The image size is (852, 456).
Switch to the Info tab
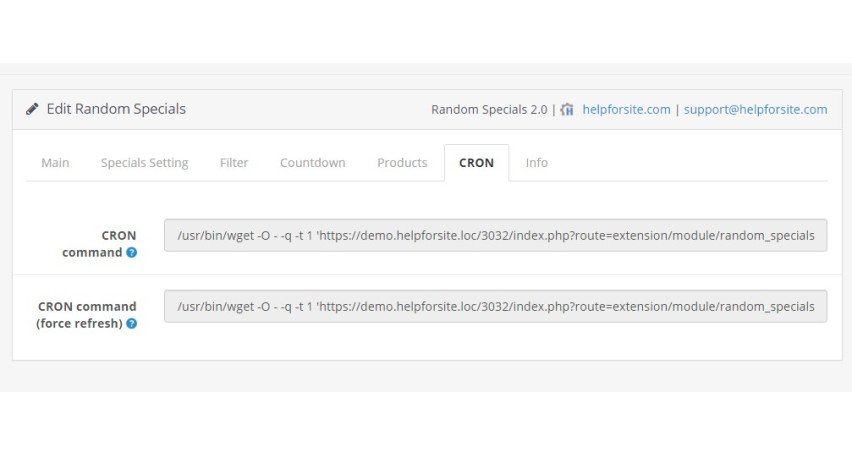(536, 163)
